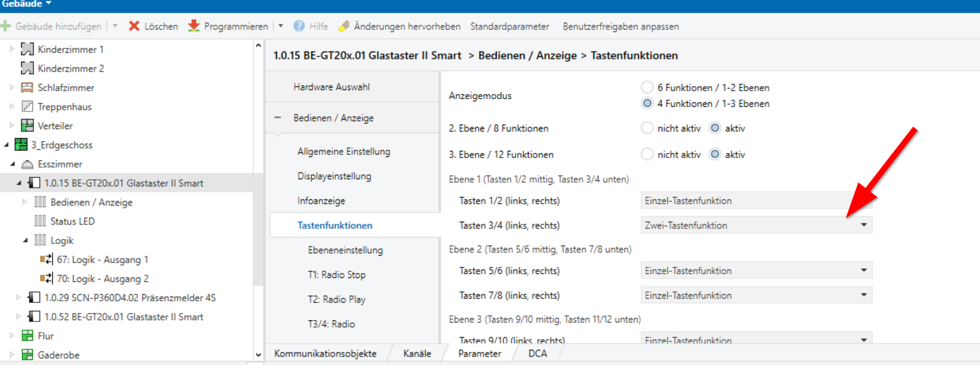This screenshot has height=365, width=980.
Task: Set 2. Ebene / 8 Funktionen to aktiv
Action: pyautogui.click(x=715, y=128)
